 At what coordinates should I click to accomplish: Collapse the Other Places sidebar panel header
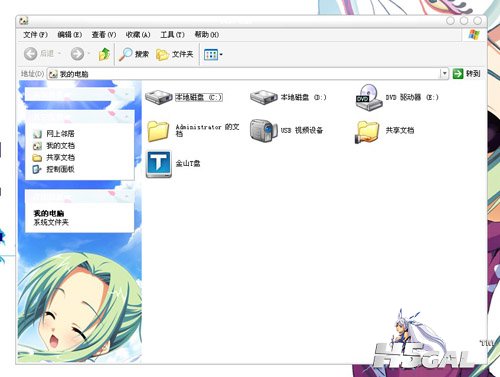pos(80,116)
